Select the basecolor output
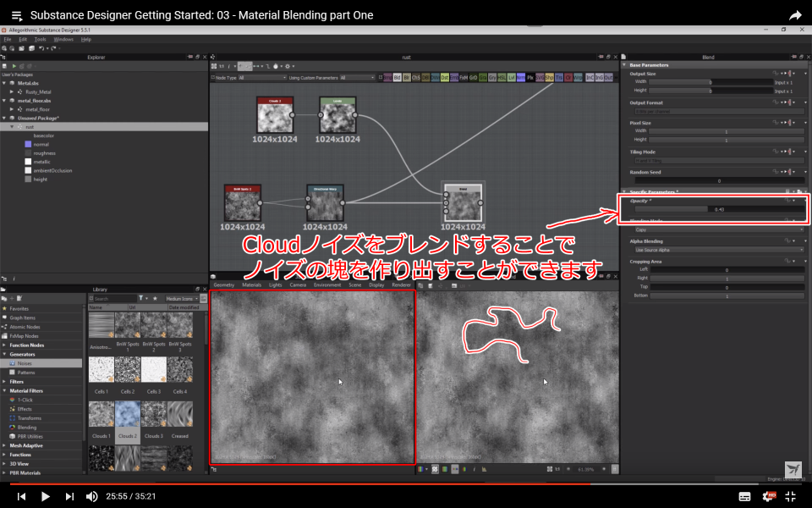This screenshot has height=508, width=812. click(x=43, y=135)
